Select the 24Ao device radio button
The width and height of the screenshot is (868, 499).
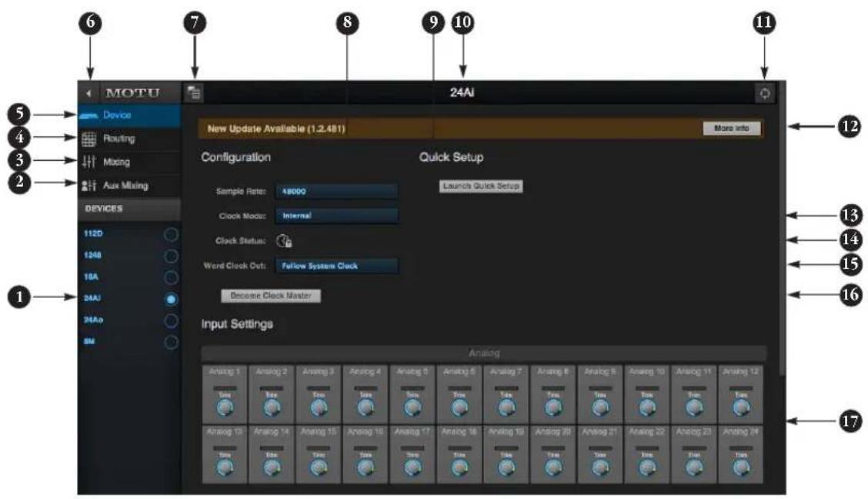171,320
